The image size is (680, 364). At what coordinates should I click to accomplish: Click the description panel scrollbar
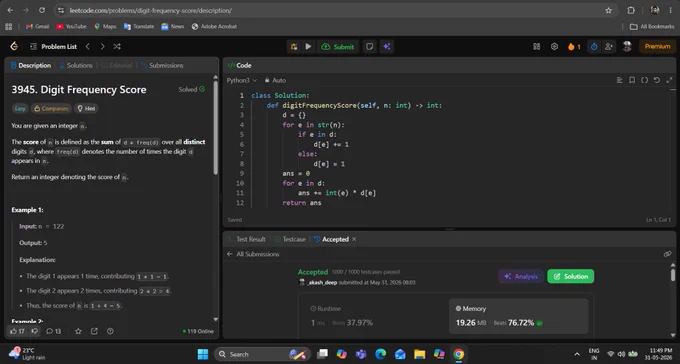pyautogui.click(x=216, y=127)
